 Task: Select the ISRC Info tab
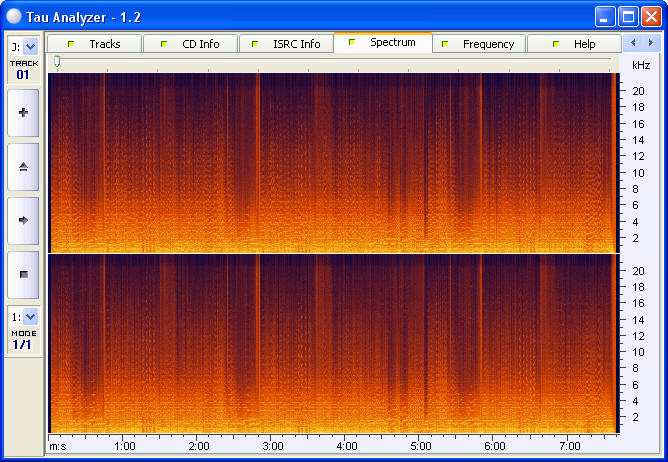[x=286, y=44]
